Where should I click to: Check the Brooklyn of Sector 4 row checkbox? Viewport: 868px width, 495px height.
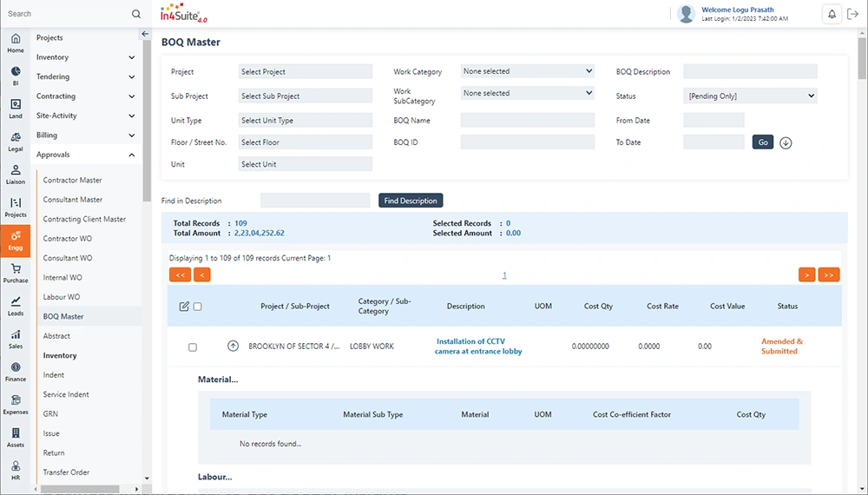(193, 347)
